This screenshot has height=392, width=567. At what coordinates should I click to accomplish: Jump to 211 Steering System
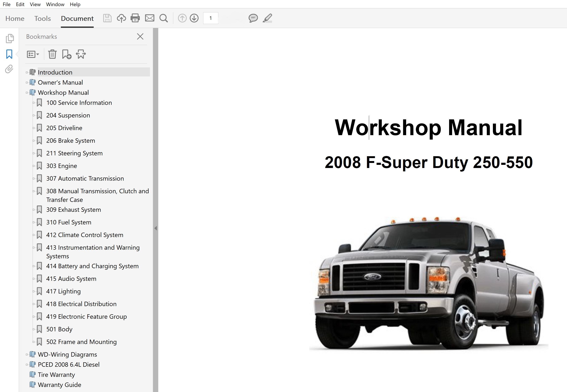[74, 153]
